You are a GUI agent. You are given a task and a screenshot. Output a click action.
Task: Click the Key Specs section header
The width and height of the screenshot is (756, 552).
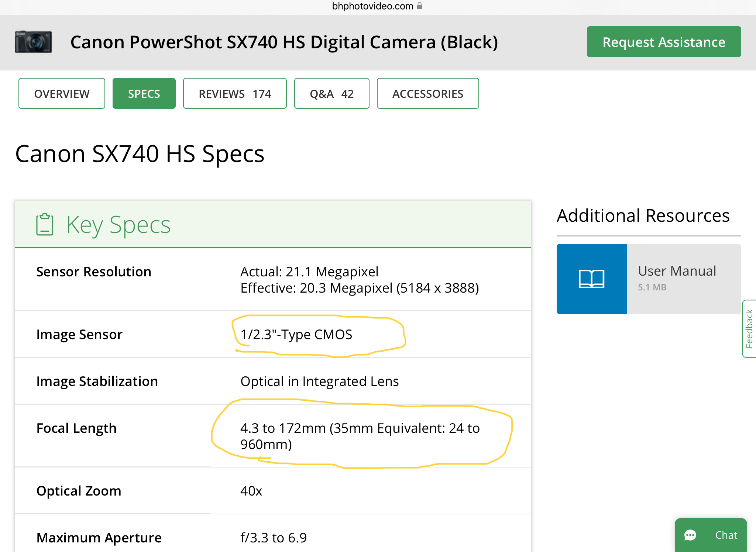click(x=118, y=224)
